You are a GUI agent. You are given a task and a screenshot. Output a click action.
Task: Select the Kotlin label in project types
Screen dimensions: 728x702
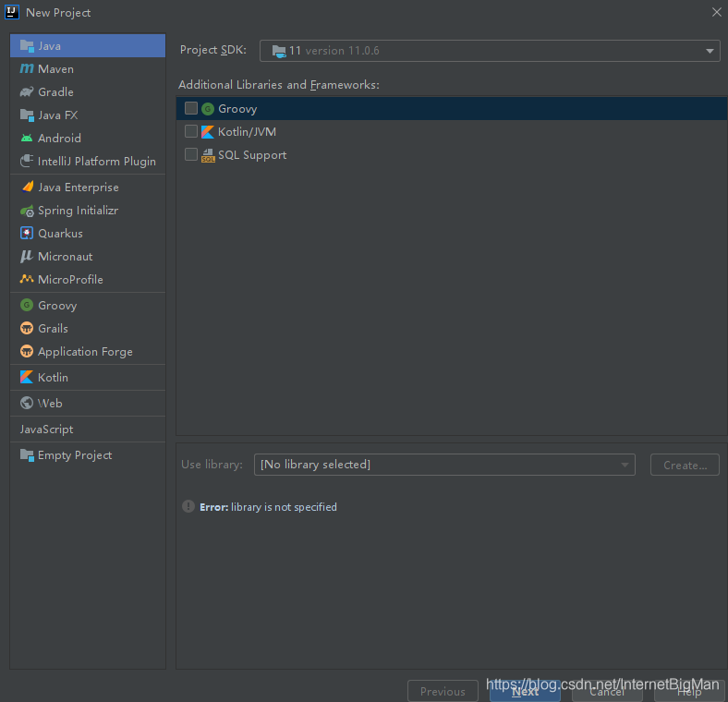click(x=53, y=378)
